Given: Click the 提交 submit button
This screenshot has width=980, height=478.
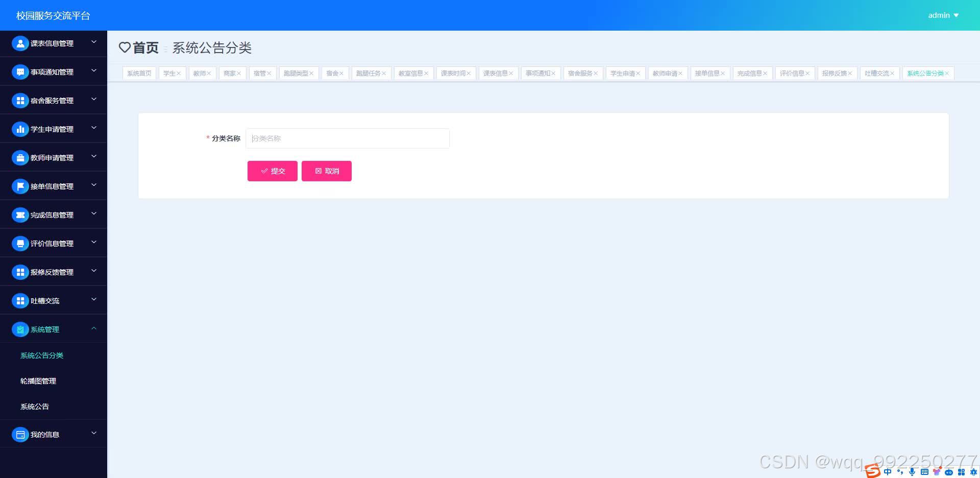Looking at the screenshot, I should point(273,171).
